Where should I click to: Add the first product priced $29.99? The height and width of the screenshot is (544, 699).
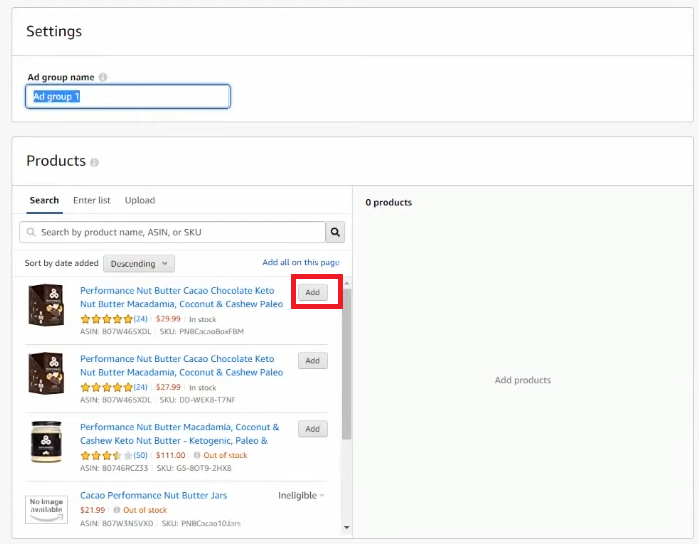pos(313,292)
